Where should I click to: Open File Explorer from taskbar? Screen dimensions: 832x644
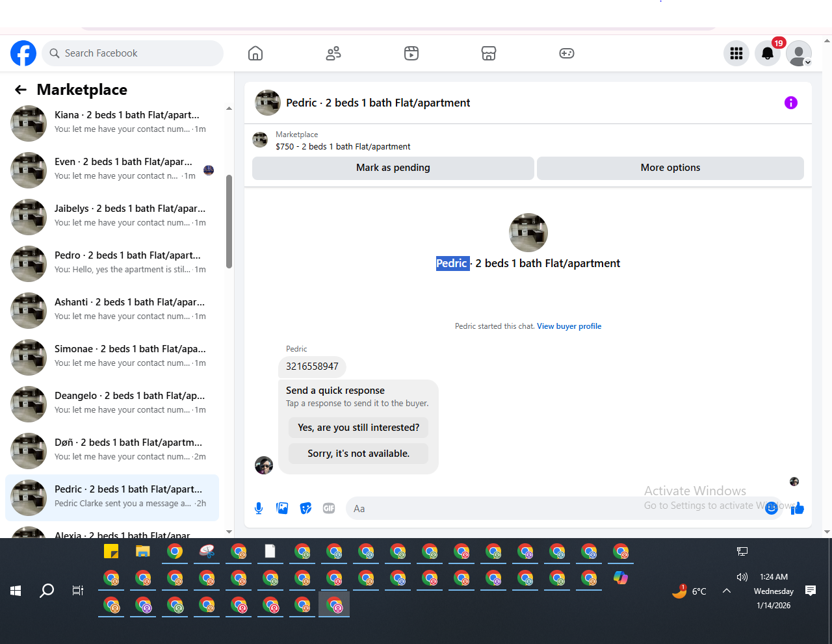point(143,552)
